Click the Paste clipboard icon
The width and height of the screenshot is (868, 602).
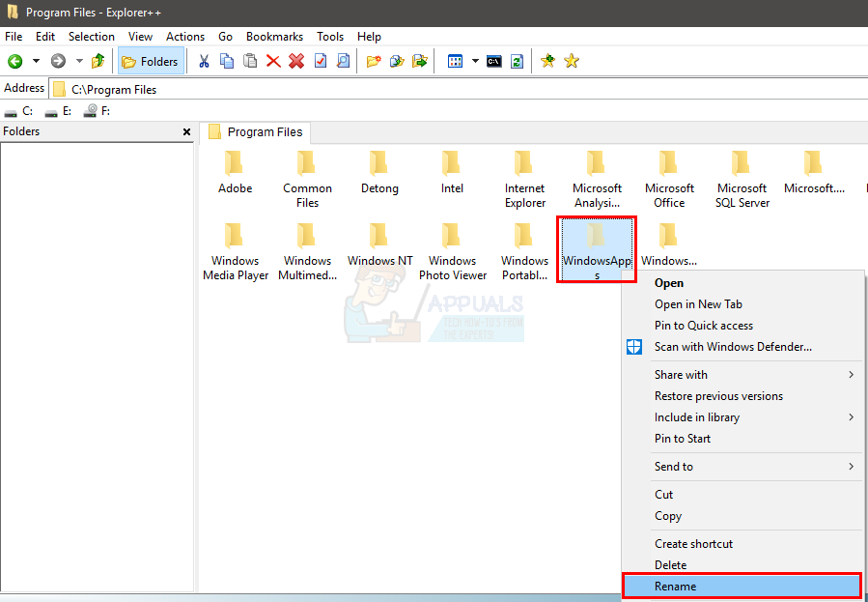tap(250, 61)
